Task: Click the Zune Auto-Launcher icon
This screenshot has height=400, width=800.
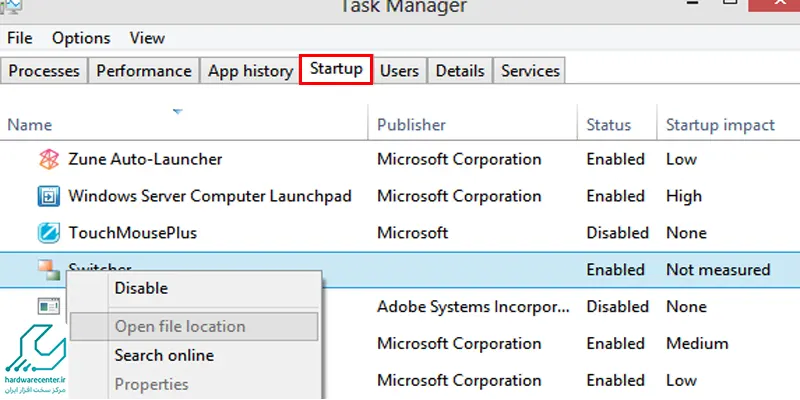Action: click(49, 160)
